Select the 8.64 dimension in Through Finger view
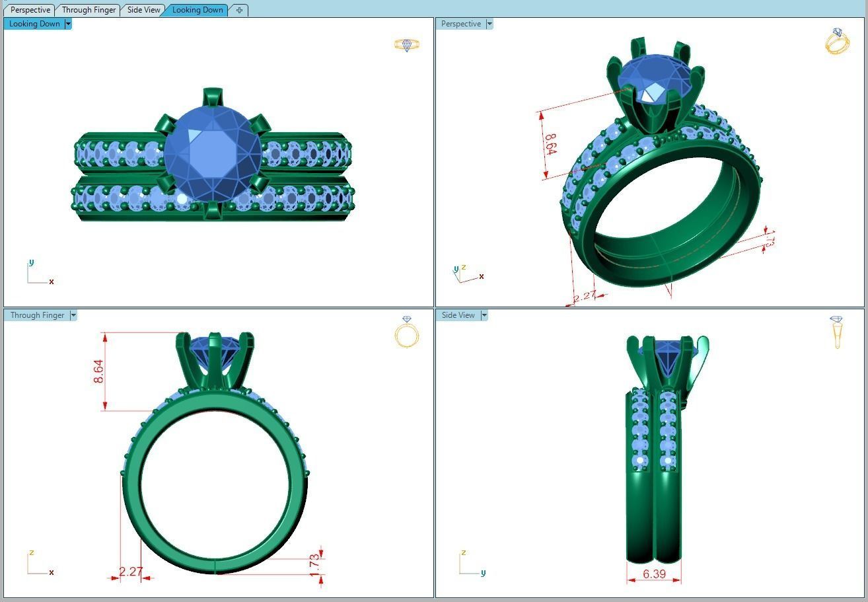This screenshot has width=868, height=602. (x=98, y=371)
